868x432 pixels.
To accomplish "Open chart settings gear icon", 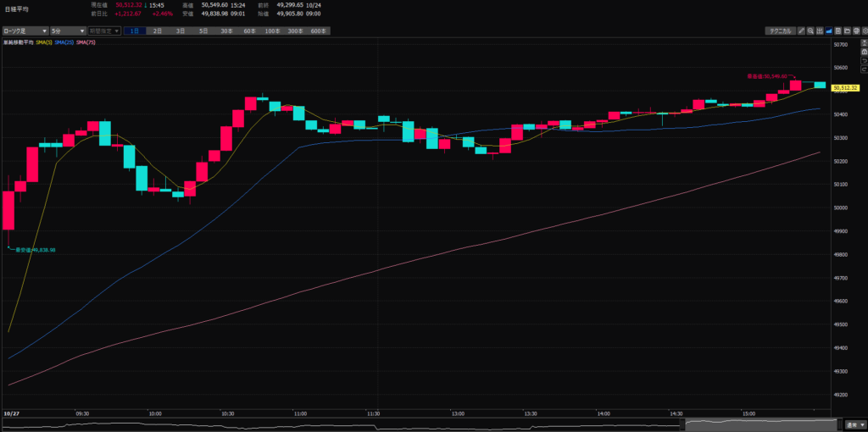I will (x=864, y=30).
